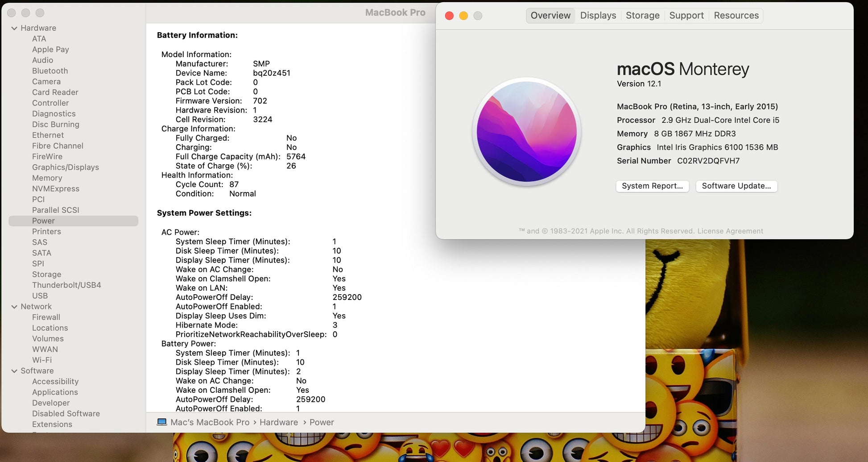Go to the Resources tab
The width and height of the screenshot is (868, 462).
click(x=736, y=16)
